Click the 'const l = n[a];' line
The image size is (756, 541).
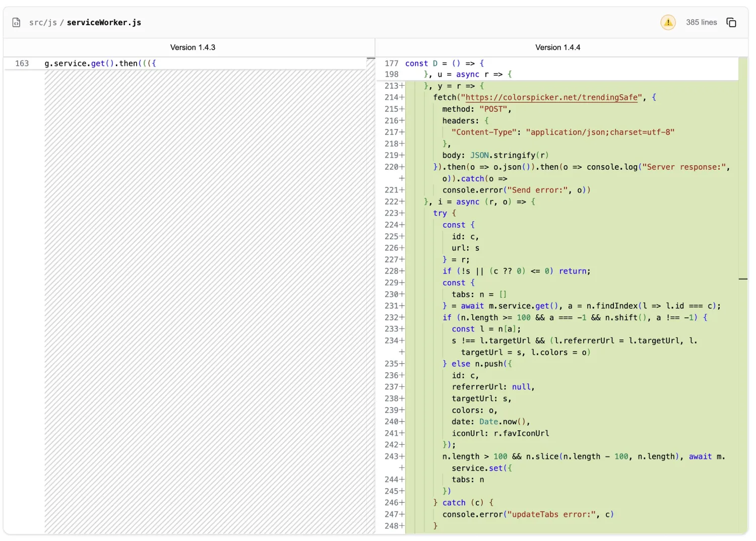click(x=486, y=329)
